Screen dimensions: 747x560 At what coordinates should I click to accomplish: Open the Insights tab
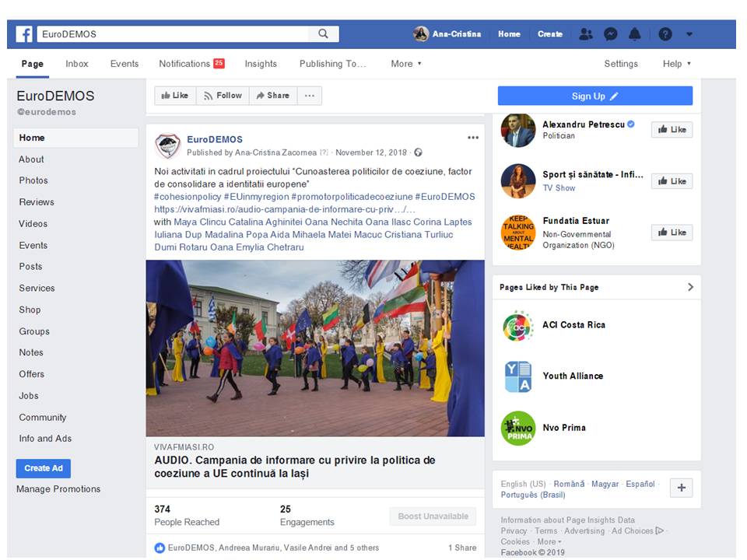(x=261, y=64)
